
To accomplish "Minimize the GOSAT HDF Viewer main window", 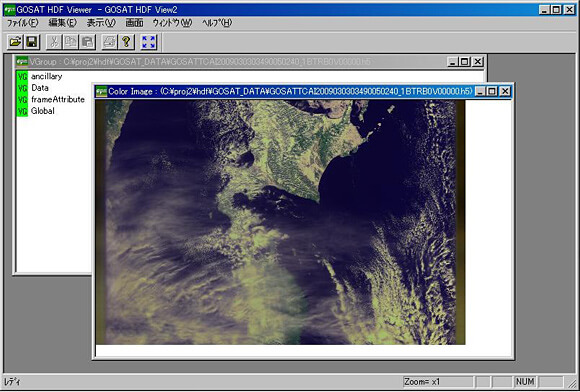I will pyautogui.click(x=544, y=10).
